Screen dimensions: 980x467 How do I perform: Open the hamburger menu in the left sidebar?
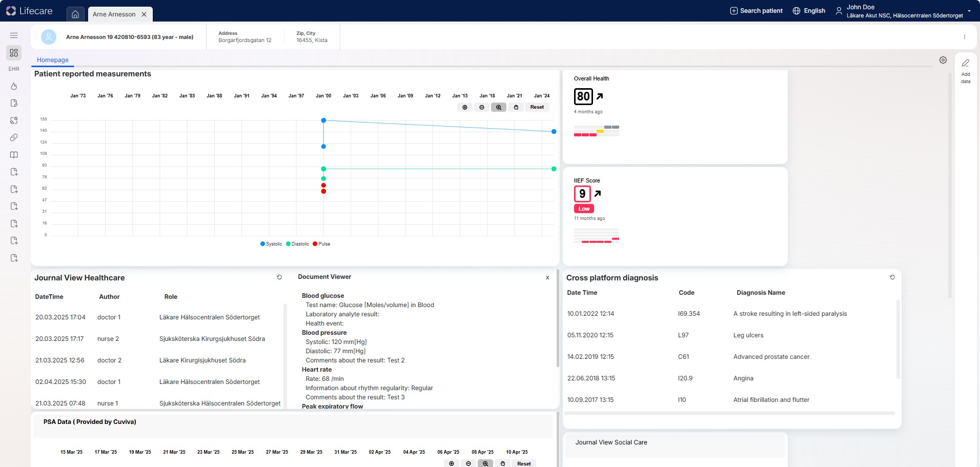pyautogui.click(x=14, y=35)
